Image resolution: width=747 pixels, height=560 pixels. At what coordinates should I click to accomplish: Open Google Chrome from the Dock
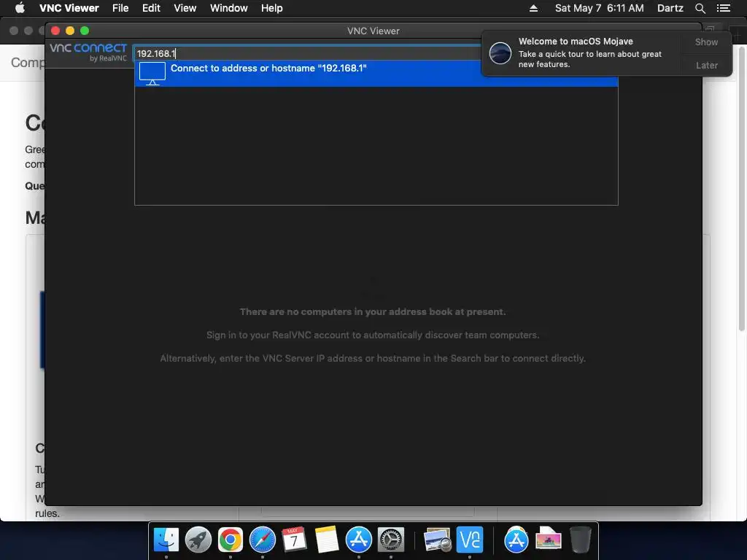point(230,540)
